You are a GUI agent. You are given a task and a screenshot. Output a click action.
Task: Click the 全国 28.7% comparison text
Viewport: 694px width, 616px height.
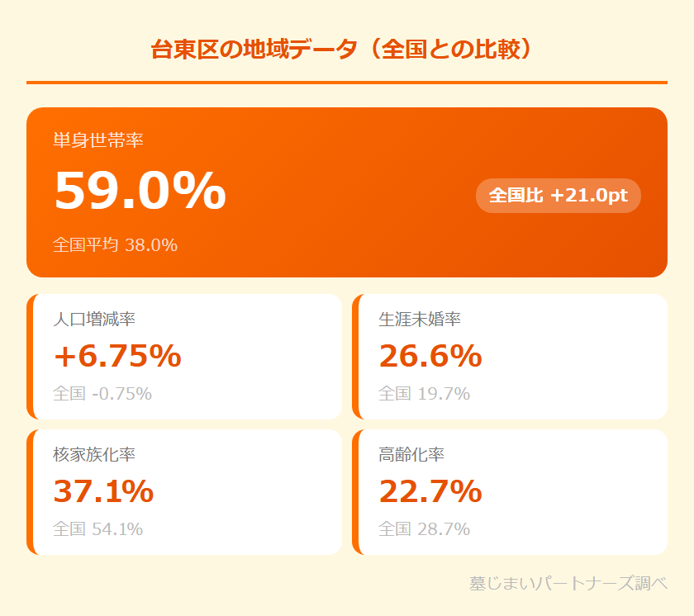[424, 528]
